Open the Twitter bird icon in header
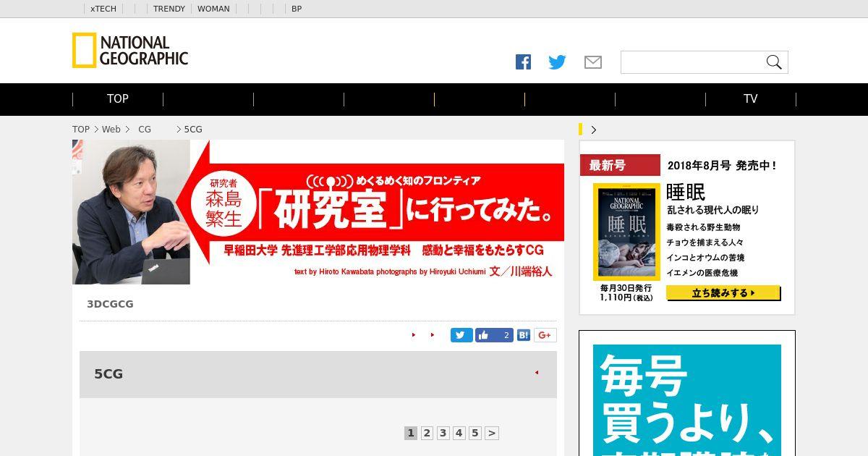Viewport: 868px width, 456px height. [558, 62]
